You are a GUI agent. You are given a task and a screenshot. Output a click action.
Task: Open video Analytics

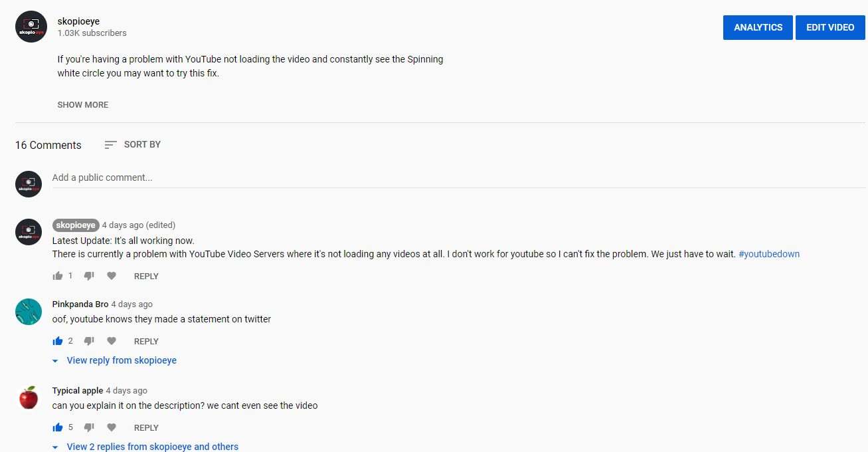tap(758, 27)
